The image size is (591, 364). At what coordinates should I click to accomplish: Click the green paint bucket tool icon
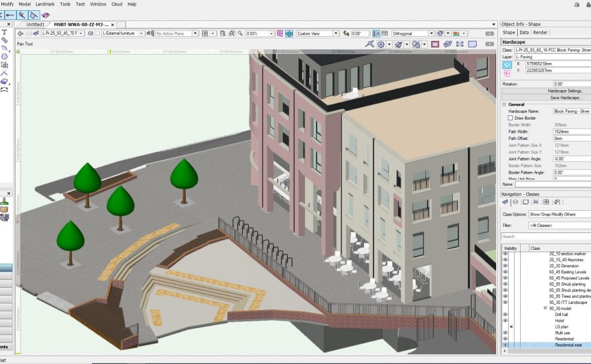click(4, 209)
